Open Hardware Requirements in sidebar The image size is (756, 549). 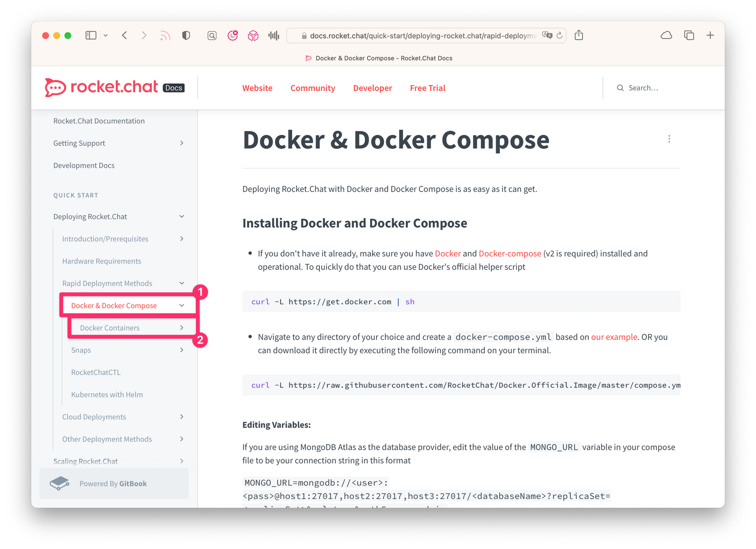(102, 261)
